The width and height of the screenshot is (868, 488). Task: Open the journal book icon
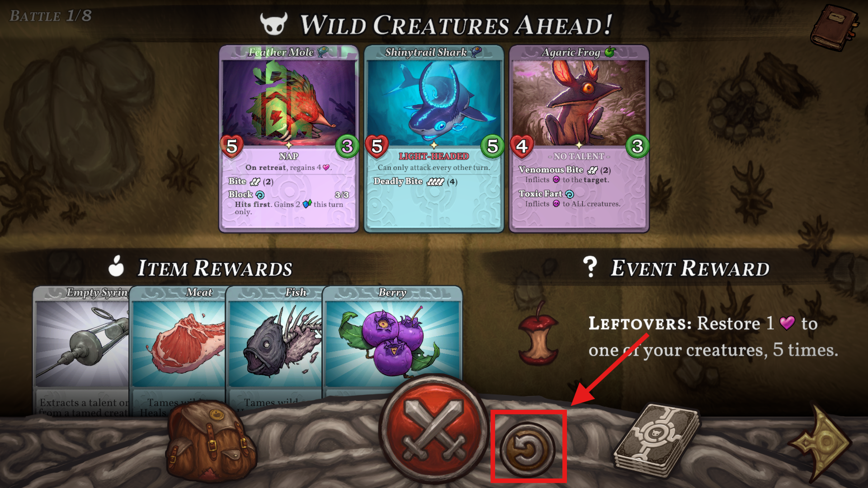[835, 28]
